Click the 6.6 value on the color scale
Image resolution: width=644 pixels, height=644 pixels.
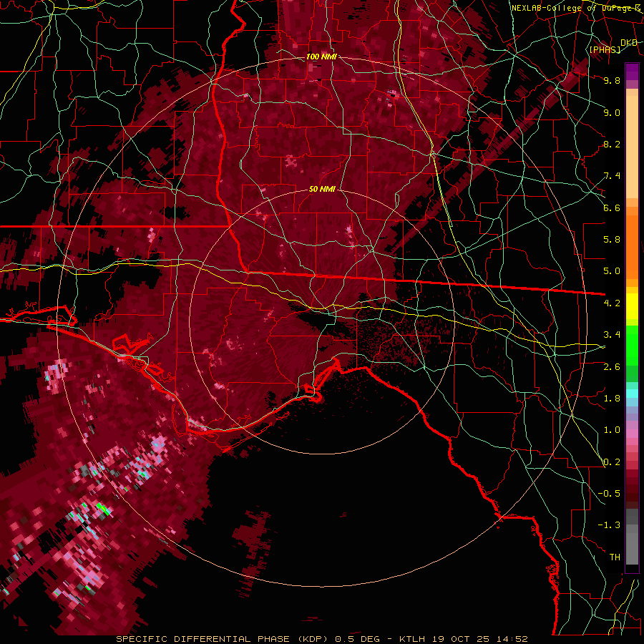(612, 208)
